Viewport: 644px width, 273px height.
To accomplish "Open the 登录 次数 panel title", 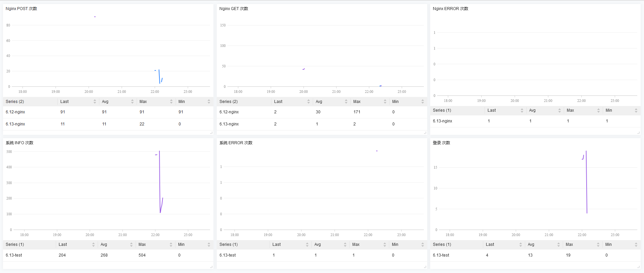I will 441,143.
